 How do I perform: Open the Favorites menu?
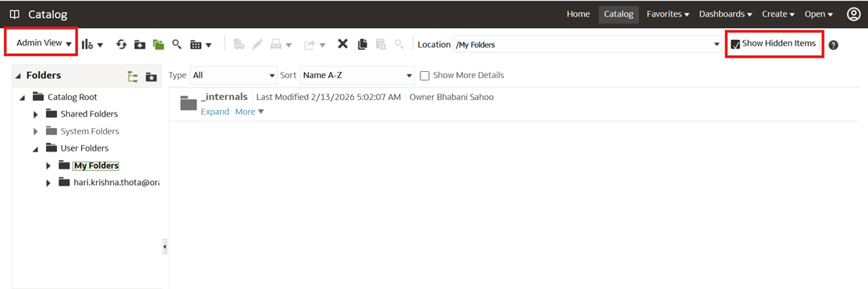(x=668, y=14)
